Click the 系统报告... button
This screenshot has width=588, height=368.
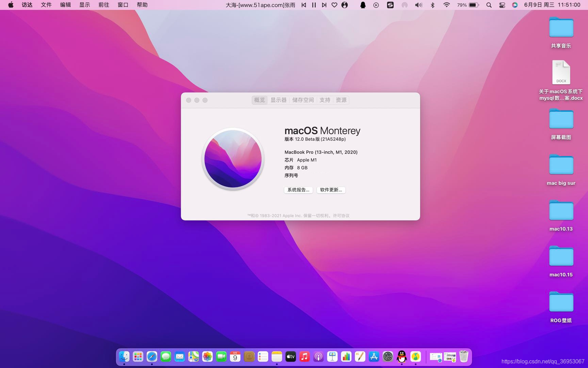tap(298, 190)
